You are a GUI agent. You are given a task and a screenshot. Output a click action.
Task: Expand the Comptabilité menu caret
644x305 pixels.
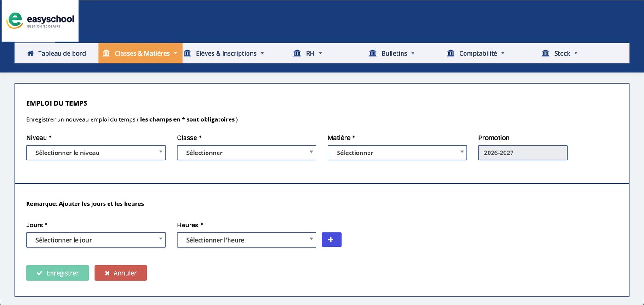503,54
